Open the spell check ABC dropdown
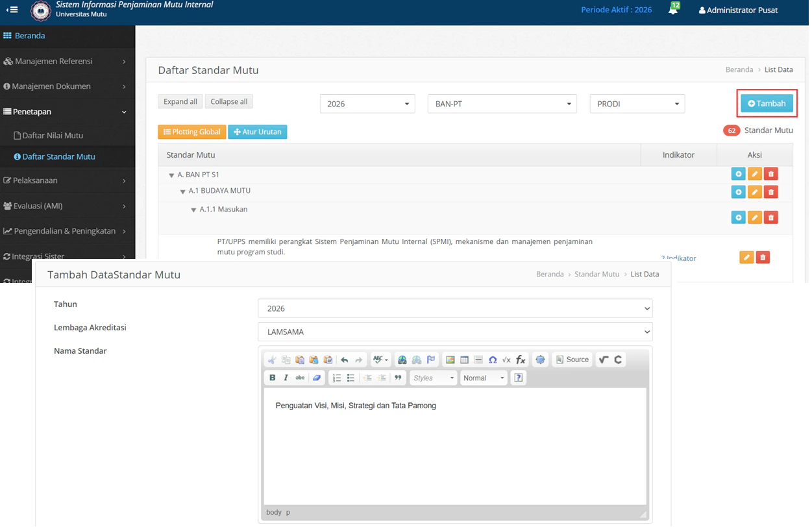This screenshot has height=527, width=812. (x=380, y=360)
